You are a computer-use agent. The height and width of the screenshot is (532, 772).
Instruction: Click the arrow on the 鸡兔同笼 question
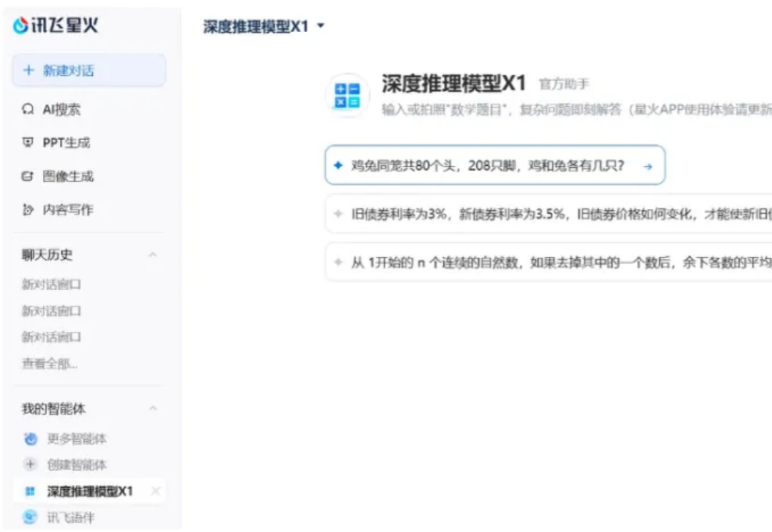648,167
